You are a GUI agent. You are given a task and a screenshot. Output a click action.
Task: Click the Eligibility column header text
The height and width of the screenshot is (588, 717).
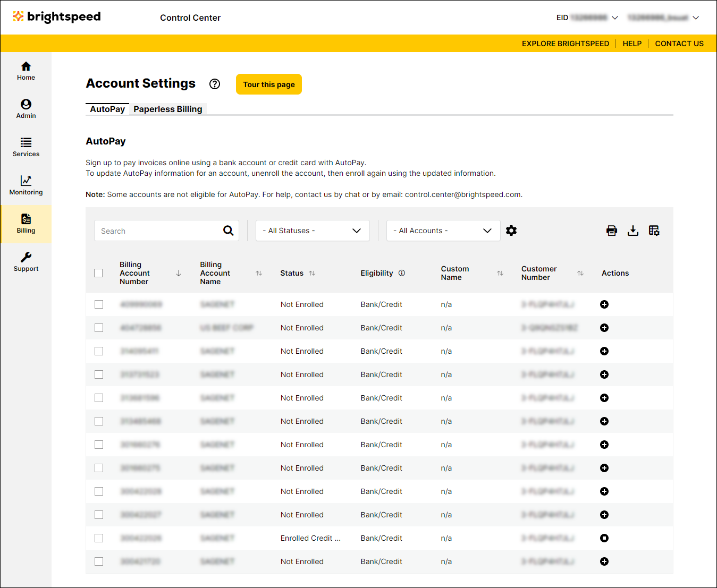click(x=377, y=273)
